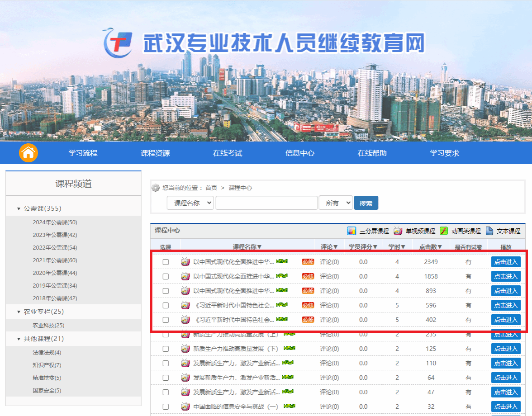Click 点击进入 for 中国面临的信息安全与挑战（一）

tap(505, 407)
